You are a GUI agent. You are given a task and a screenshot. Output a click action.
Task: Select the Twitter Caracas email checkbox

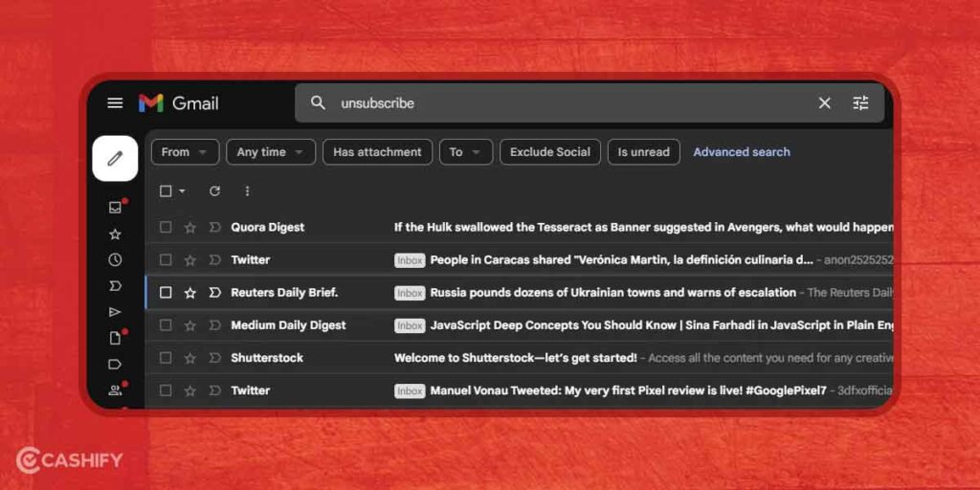point(166,259)
